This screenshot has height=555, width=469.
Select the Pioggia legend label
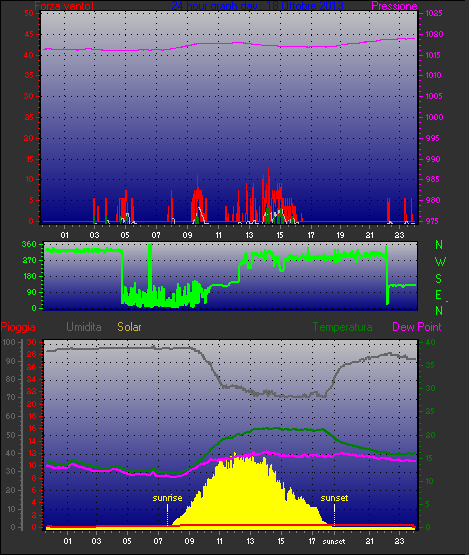coord(18,327)
